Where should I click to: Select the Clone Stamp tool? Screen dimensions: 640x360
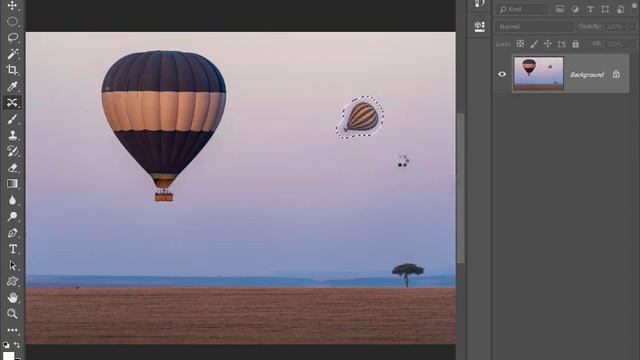12,135
